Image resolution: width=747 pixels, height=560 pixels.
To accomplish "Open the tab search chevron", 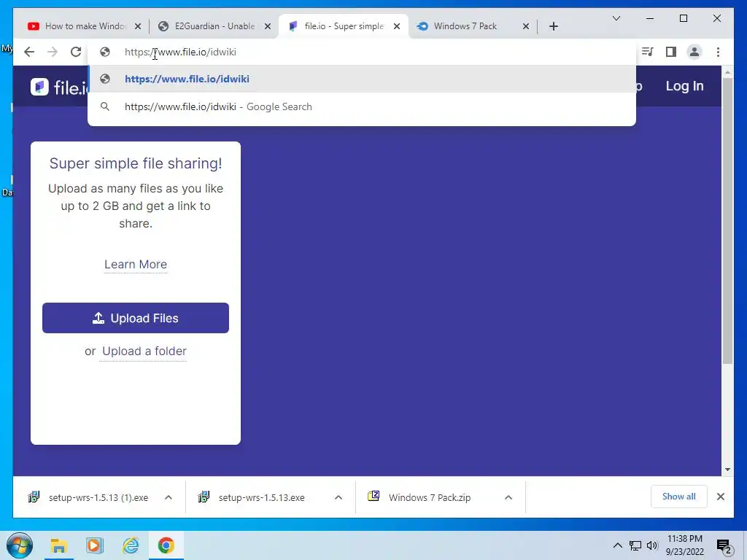I will (x=616, y=18).
